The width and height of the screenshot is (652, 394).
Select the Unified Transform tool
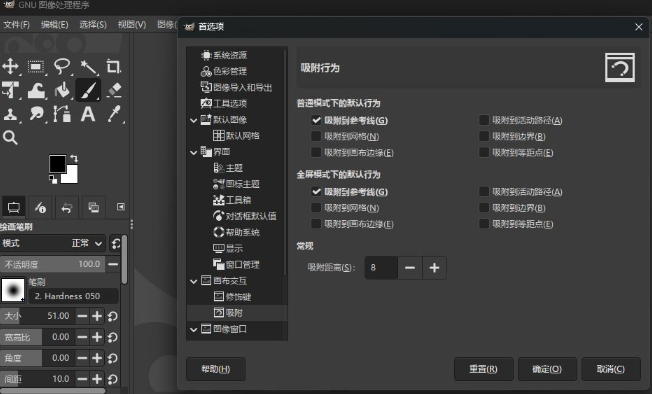coord(10,90)
